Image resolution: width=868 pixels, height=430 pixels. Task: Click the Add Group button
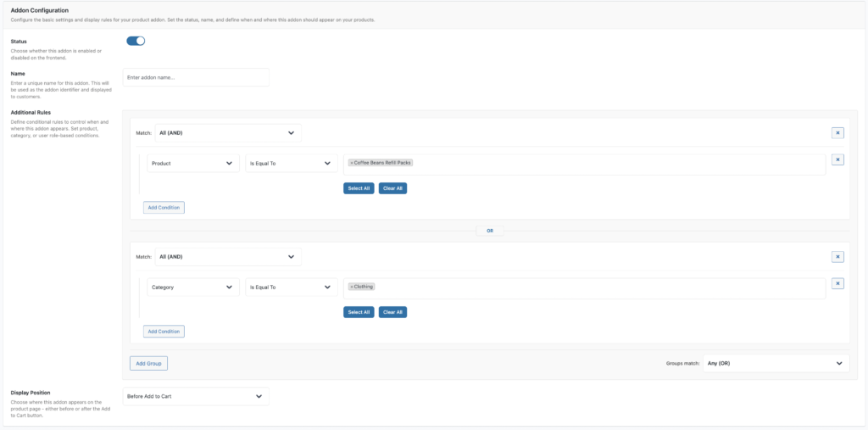click(149, 363)
